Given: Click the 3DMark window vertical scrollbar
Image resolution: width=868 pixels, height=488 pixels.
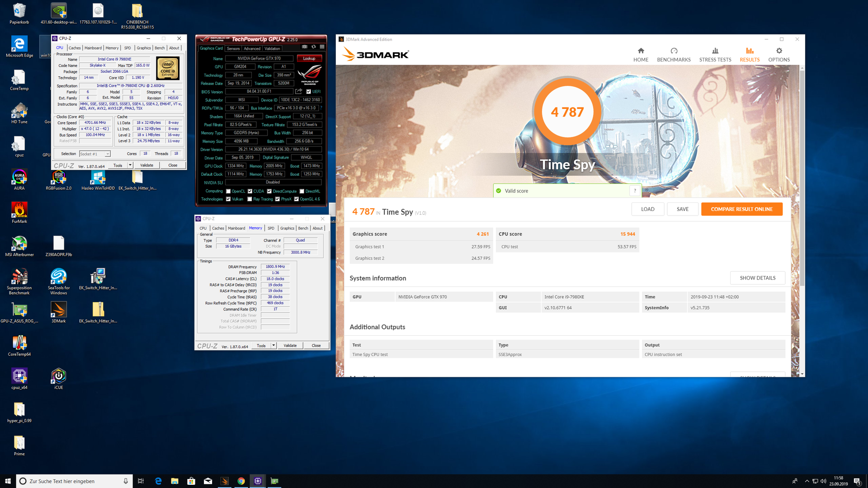Looking at the screenshot, I should pyautogui.click(x=802, y=178).
